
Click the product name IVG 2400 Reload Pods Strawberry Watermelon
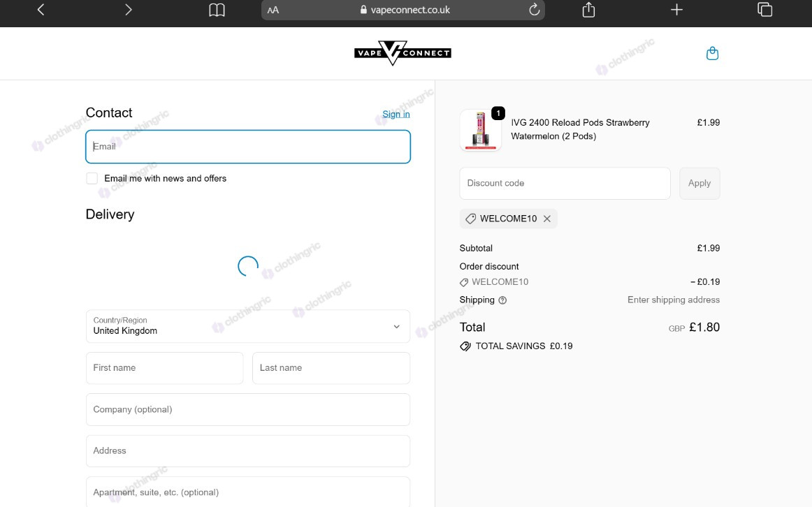point(580,129)
